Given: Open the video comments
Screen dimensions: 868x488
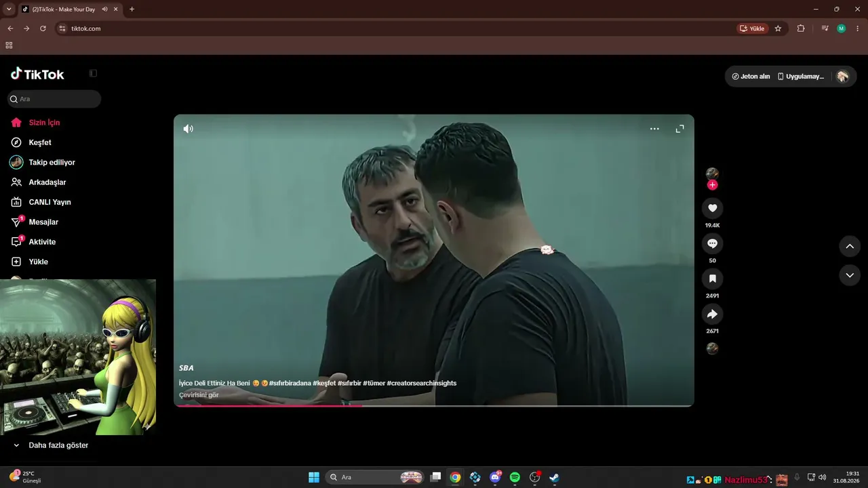Looking at the screenshot, I should click(x=712, y=243).
